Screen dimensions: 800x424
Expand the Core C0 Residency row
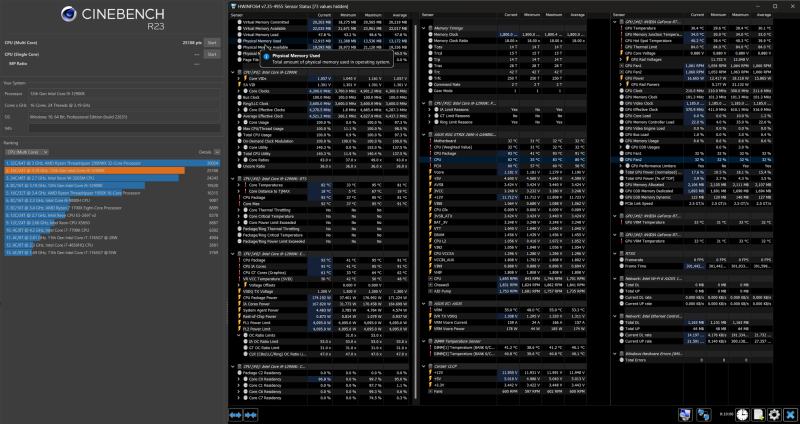[239, 379]
